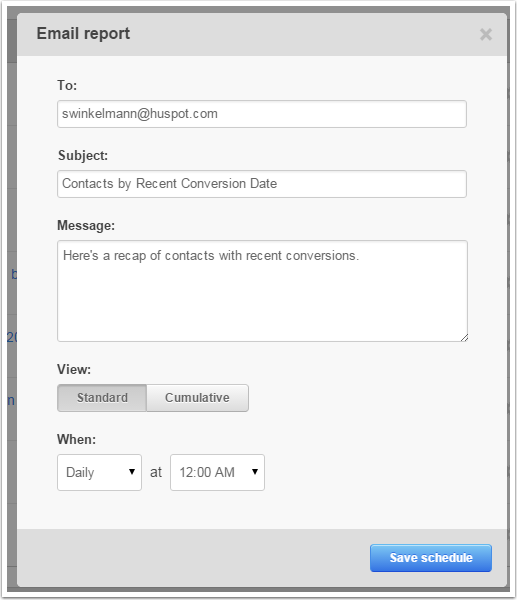
Task: Open the 12:00 AM time dropdown
Action: click(x=217, y=473)
